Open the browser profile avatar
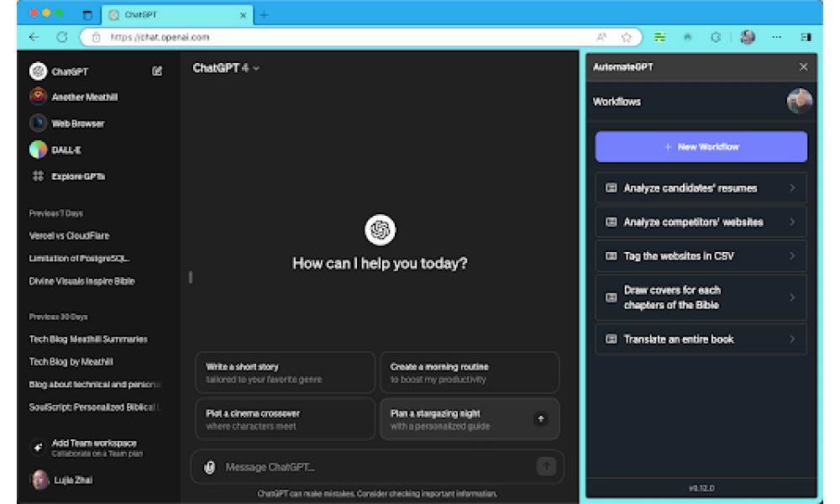840x504 pixels. [x=748, y=37]
